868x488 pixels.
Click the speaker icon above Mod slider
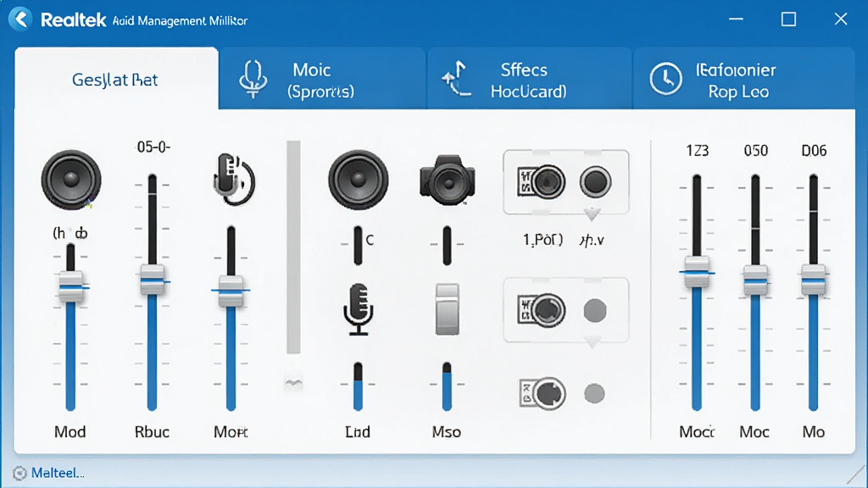pos(71,180)
